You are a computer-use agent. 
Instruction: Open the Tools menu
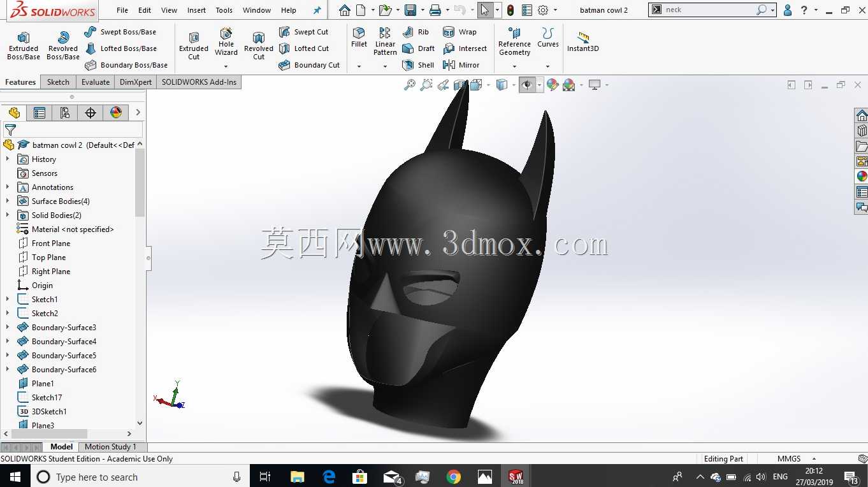pos(224,10)
